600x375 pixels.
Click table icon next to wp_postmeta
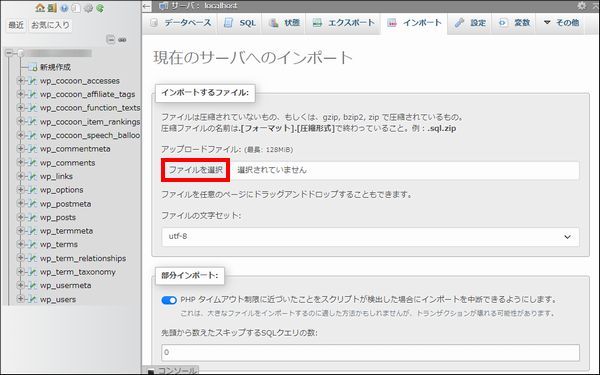click(x=33, y=204)
